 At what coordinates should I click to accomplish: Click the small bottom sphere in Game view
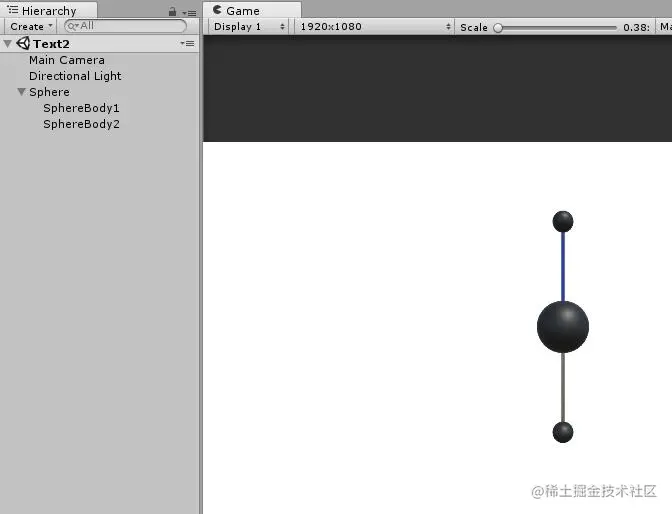tap(563, 432)
